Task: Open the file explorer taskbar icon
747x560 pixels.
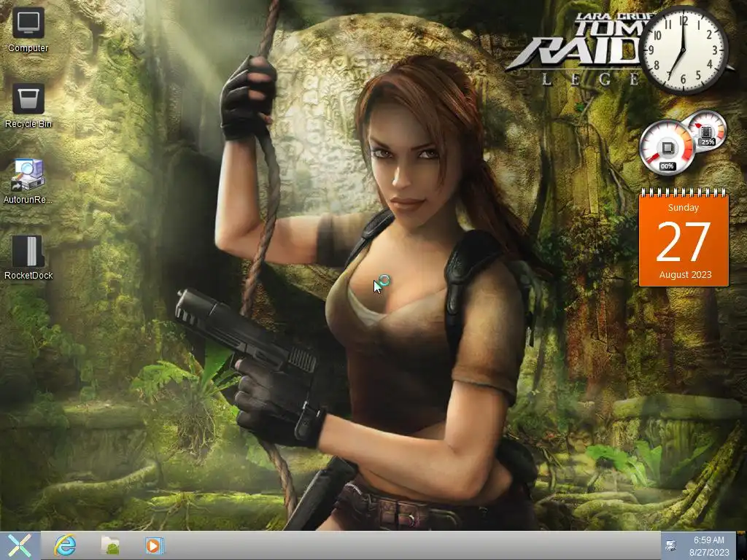Action: point(109,545)
